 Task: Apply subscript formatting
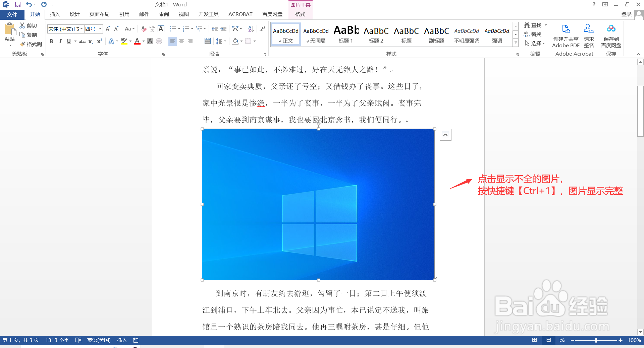91,41
